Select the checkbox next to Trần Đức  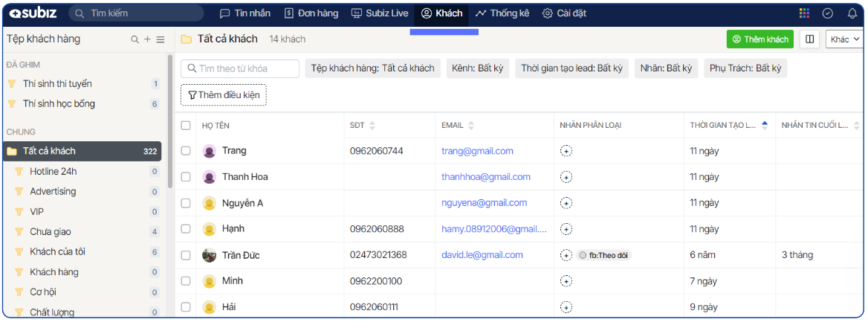(186, 255)
